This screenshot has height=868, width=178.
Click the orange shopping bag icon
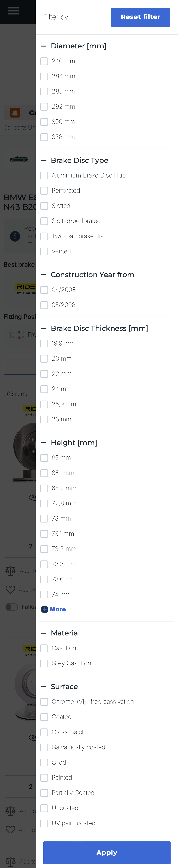point(15,112)
